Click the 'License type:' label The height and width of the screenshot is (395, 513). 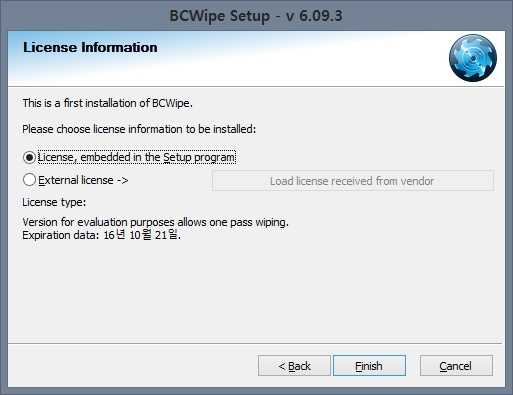click(54, 202)
